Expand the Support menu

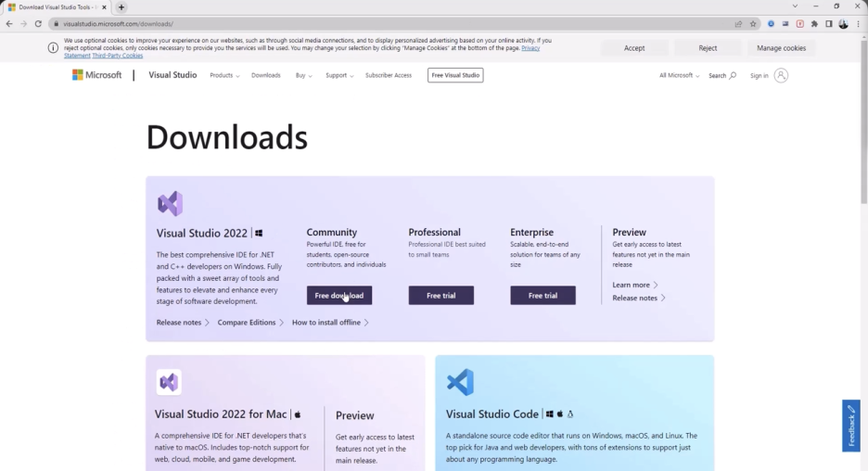pyautogui.click(x=339, y=75)
